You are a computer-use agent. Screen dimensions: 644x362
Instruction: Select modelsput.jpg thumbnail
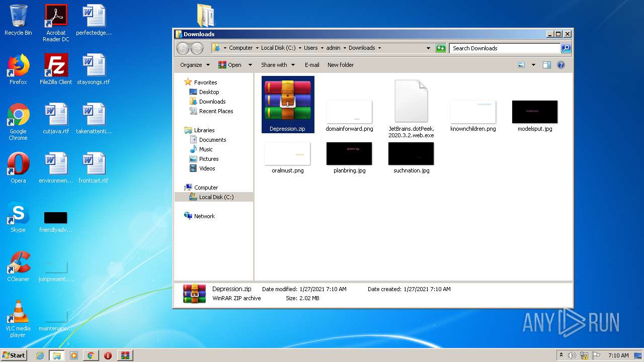[x=535, y=116]
